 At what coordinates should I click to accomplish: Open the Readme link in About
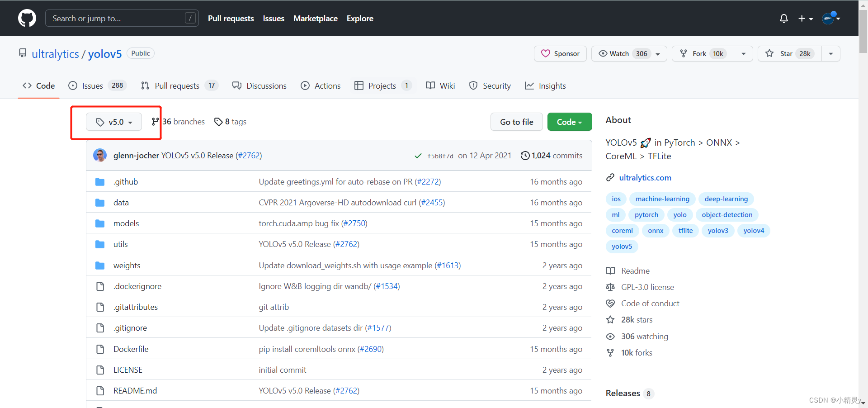pyautogui.click(x=628, y=271)
